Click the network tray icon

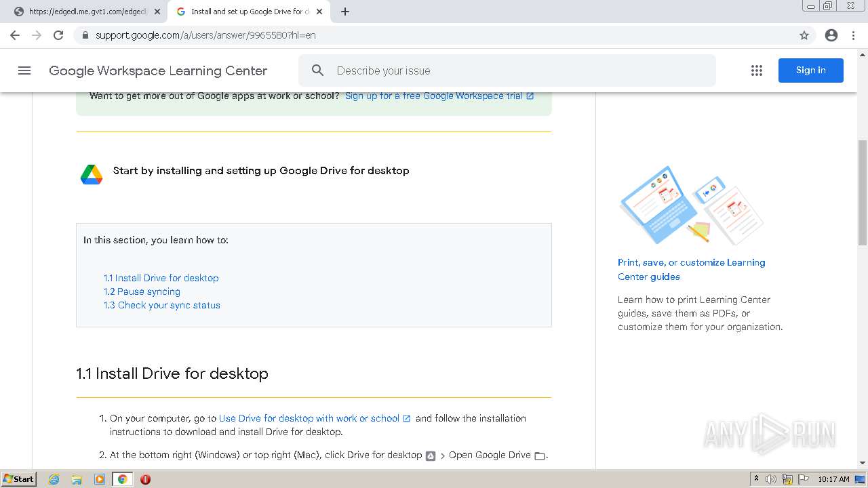(787, 479)
